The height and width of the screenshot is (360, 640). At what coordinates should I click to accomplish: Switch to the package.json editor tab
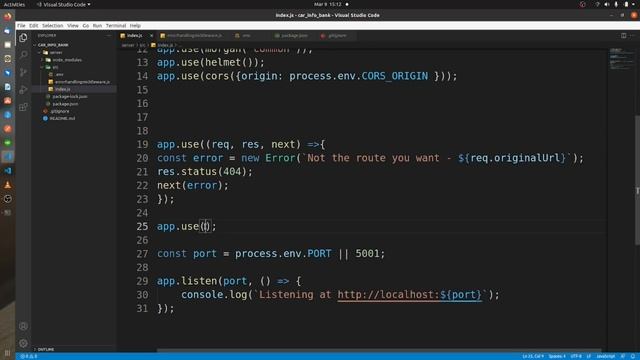(294, 36)
